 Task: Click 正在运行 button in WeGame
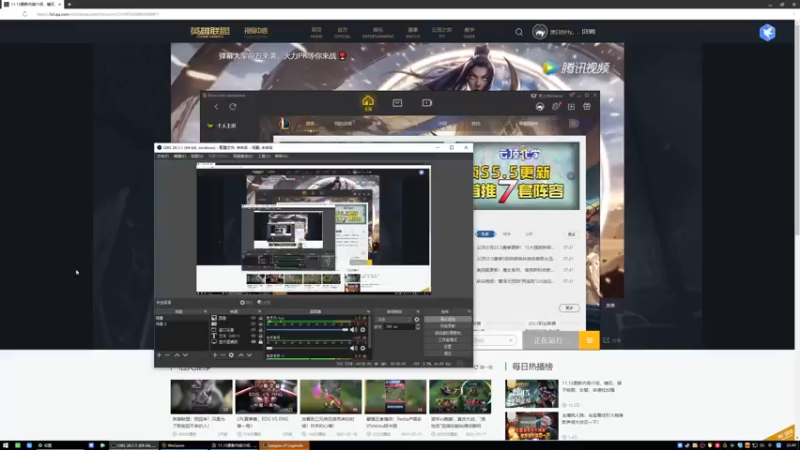[551, 340]
